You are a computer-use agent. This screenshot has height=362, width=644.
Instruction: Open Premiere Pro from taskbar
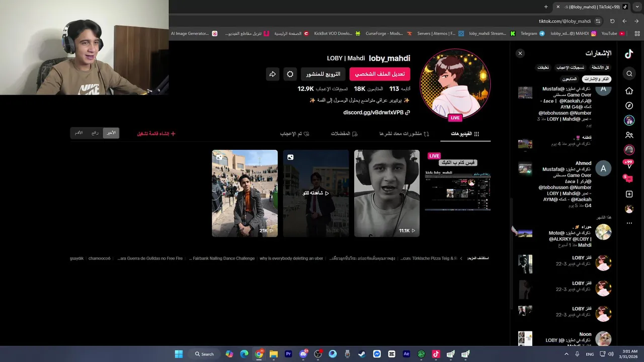click(x=288, y=354)
